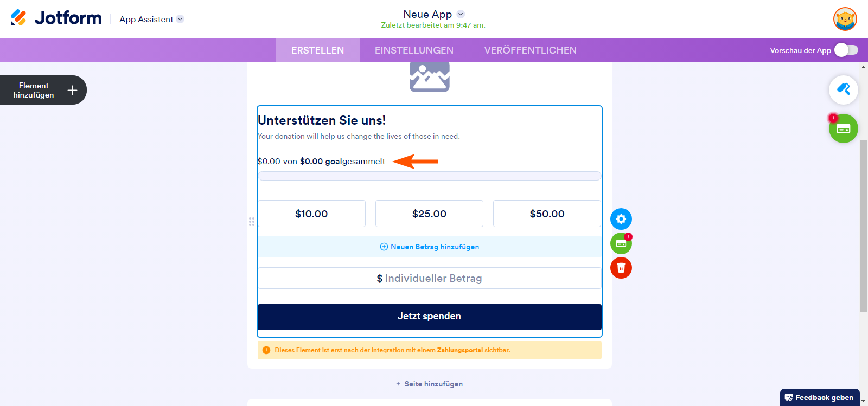Switch to the EINSTELLUNGEN tab
The width and height of the screenshot is (868, 406).
coord(414,50)
